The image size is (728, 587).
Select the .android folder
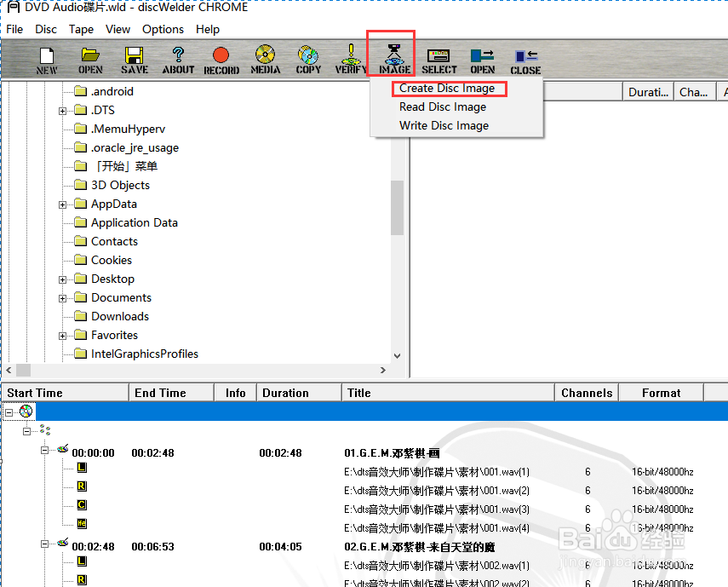click(x=104, y=91)
